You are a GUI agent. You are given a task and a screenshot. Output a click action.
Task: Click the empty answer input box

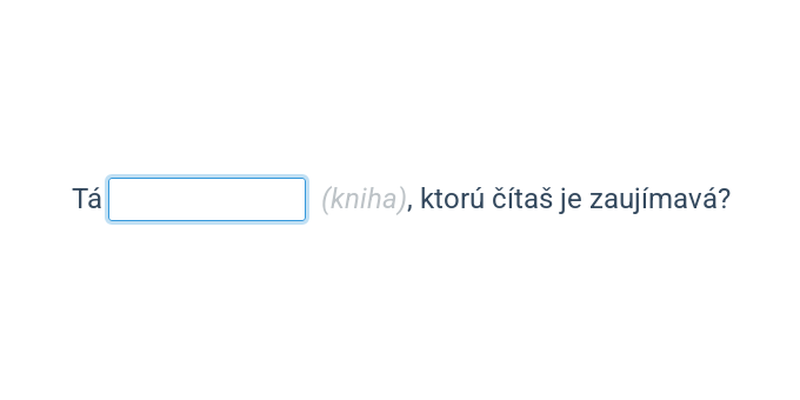click(x=207, y=199)
